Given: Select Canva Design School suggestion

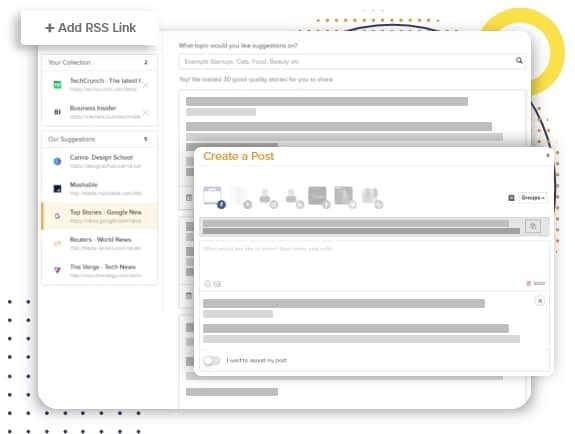Looking at the screenshot, I should tap(100, 161).
